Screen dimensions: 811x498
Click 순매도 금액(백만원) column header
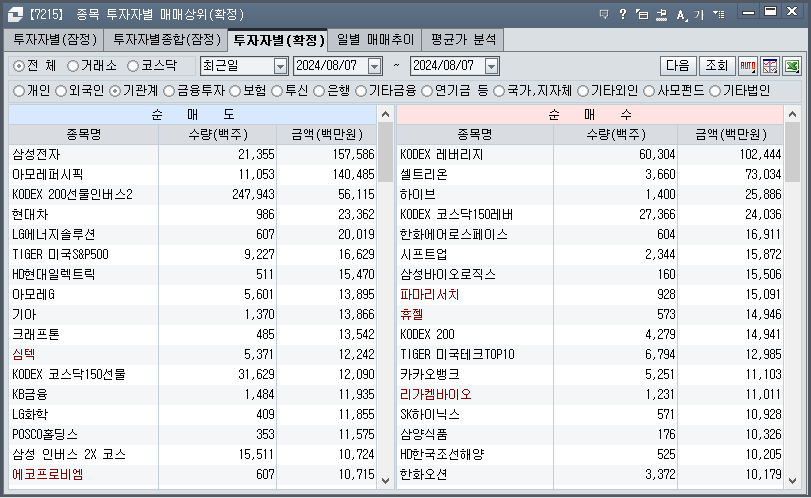327,135
